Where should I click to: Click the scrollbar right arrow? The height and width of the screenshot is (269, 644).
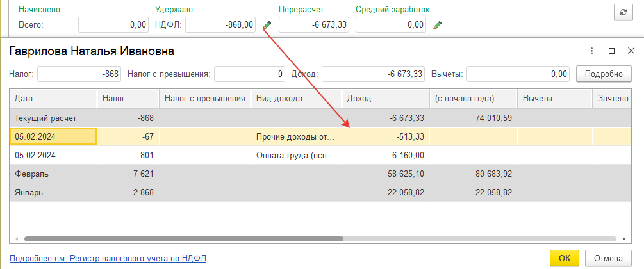coord(624,239)
